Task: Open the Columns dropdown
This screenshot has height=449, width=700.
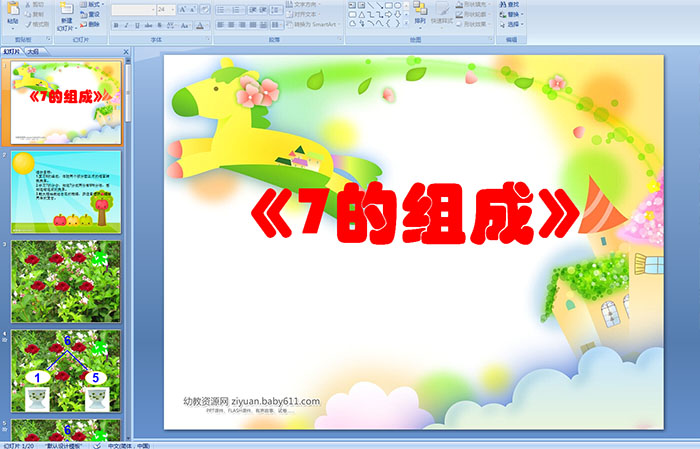Action: pyautogui.click(x=277, y=25)
